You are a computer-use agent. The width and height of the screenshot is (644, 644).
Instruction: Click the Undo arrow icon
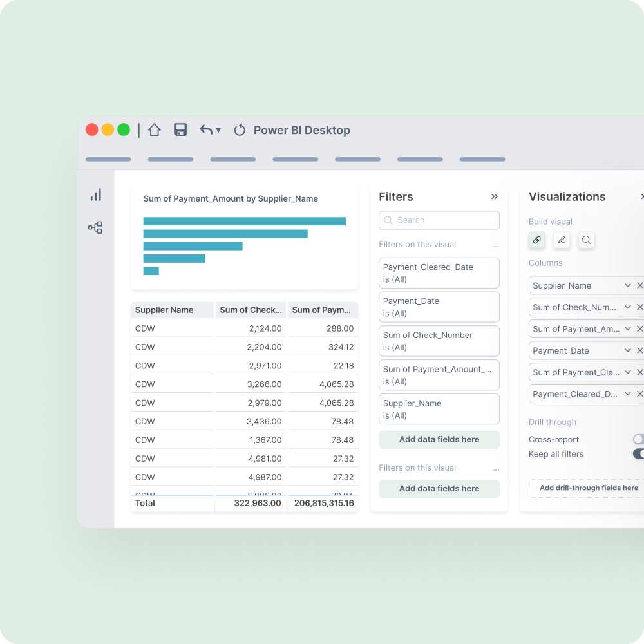click(x=206, y=130)
